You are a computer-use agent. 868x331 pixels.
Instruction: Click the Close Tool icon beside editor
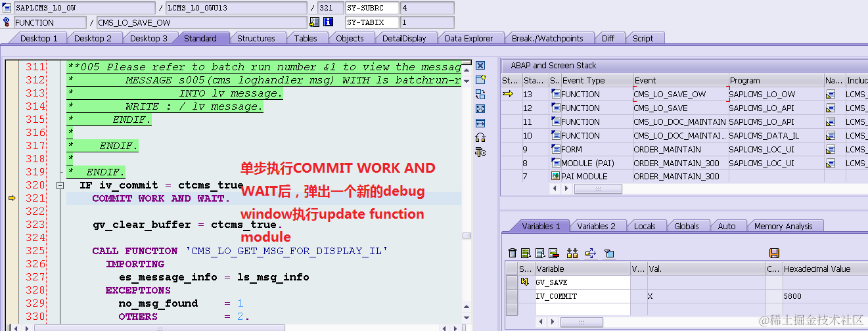click(x=480, y=65)
